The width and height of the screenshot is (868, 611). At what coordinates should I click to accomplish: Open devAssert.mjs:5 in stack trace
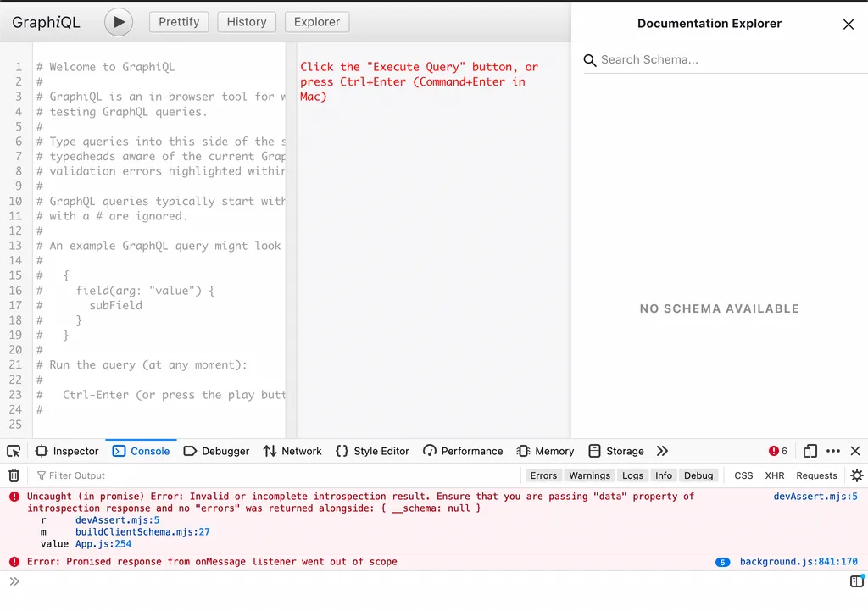117,520
